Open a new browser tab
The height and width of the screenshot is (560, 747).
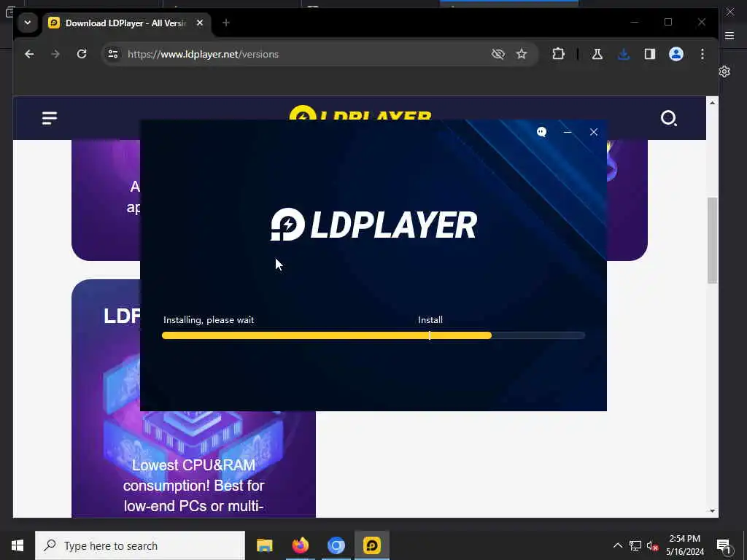(x=226, y=23)
